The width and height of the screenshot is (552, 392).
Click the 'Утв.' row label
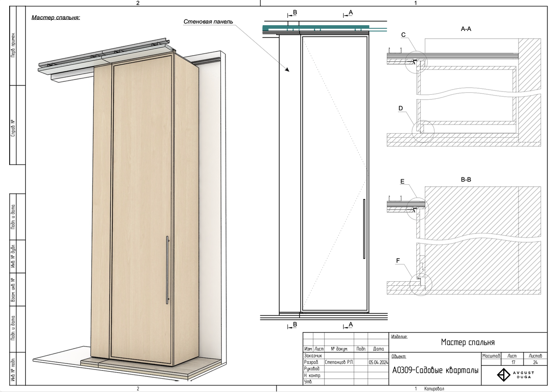click(x=308, y=382)
